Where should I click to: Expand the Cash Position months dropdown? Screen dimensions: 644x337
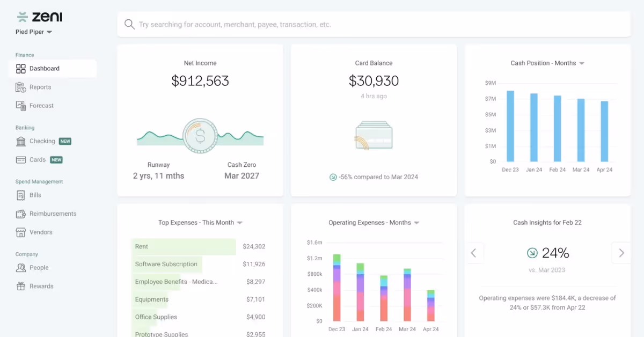[582, 63]
